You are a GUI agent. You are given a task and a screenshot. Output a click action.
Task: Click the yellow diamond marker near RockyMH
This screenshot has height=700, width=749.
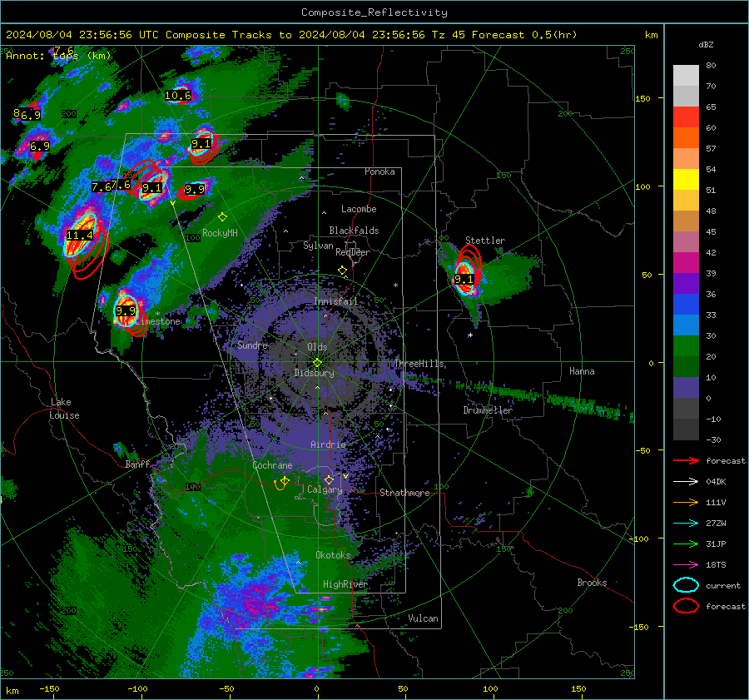(222, 217)
